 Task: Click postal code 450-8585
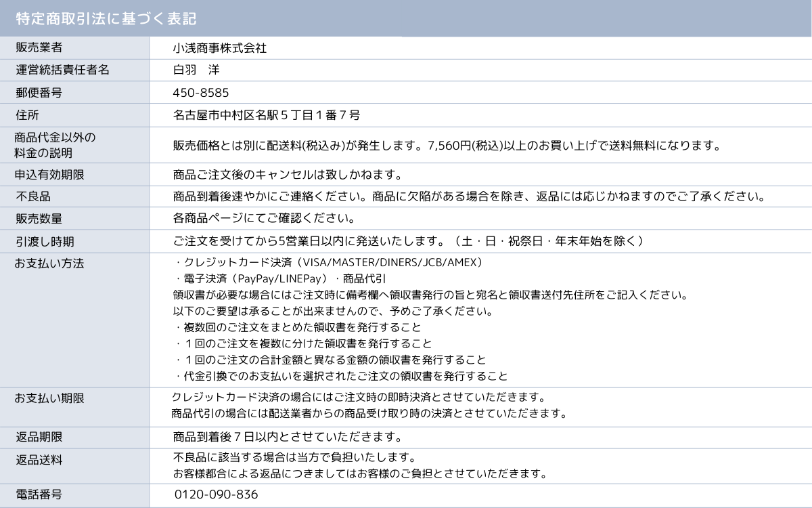click(206, 92)
